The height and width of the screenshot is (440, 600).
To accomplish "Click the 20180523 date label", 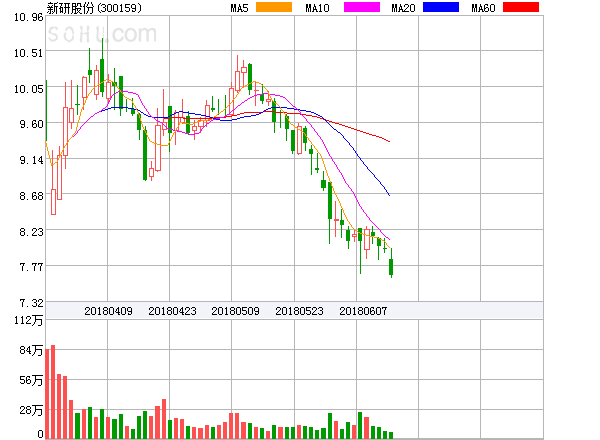I will tap(299, 311).
